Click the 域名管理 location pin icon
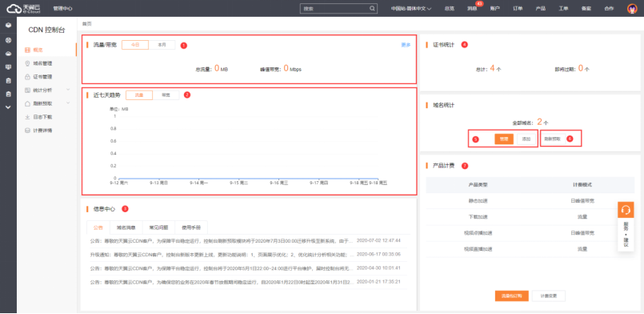644x314 pixels. (x=27, y=63)
